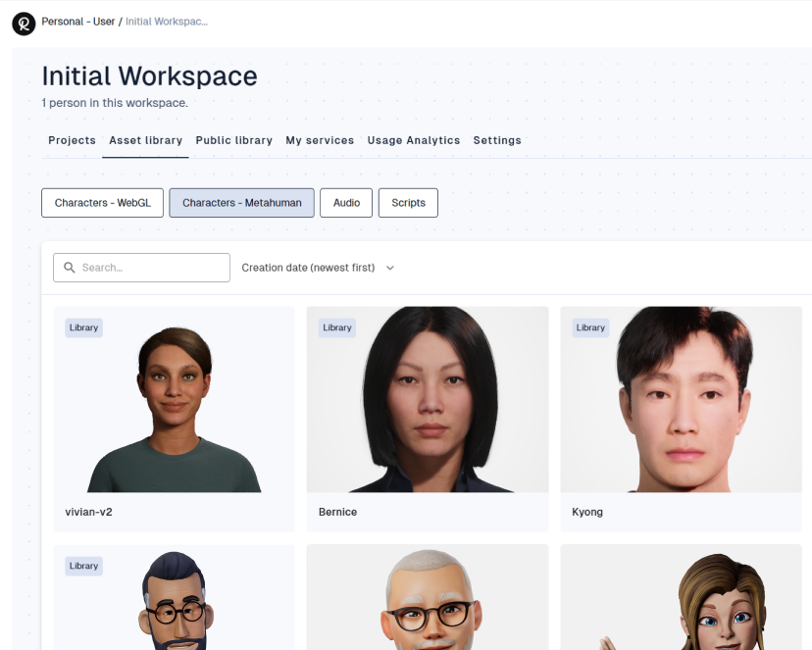Switch to the Projects tab
Viewport: 812px width, 650px height.
pyautogui.click(x=72, y=140)
